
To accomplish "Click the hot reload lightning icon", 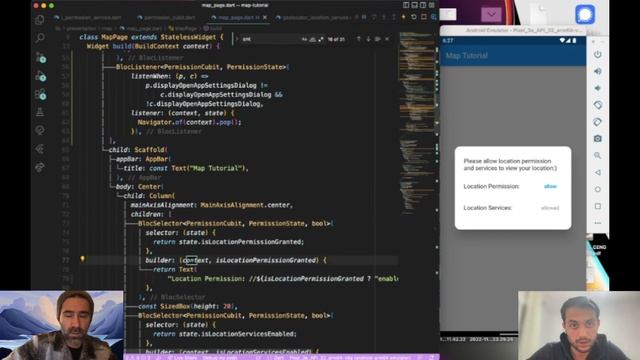I will (404, 17).
